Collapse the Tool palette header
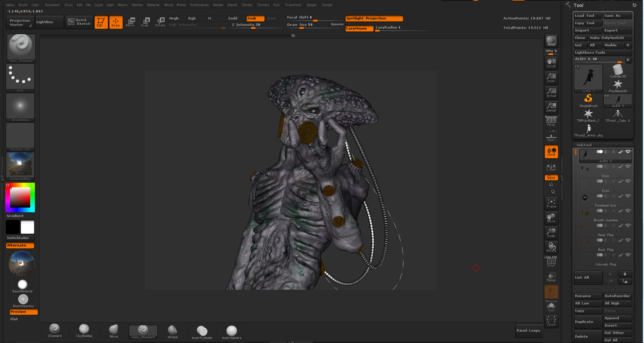 click(x=578, y=5)
